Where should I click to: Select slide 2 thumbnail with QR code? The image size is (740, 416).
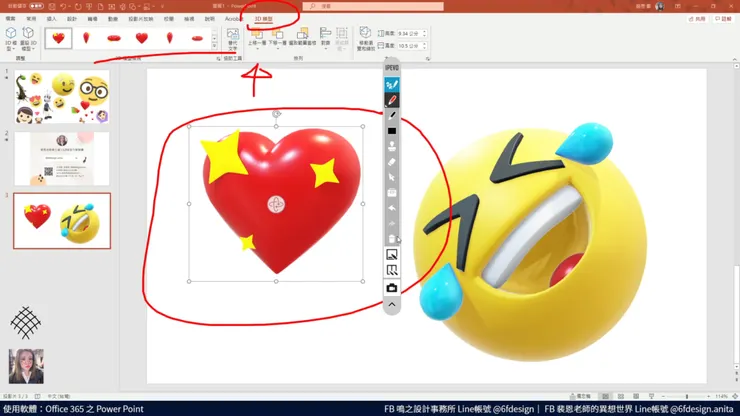tap(62, 159)
